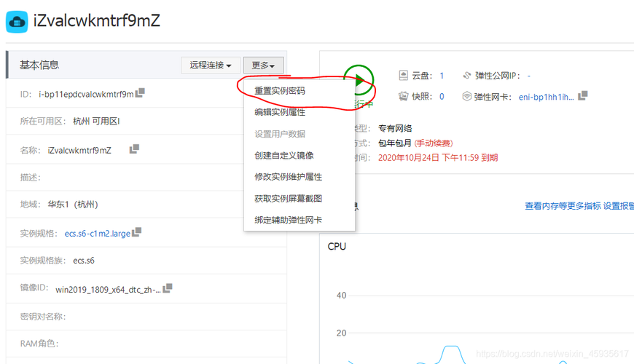The height and width of the screenshot is (364, 634).
Task: Click the 手动续费 renewal text
Action: click(434, 143)
